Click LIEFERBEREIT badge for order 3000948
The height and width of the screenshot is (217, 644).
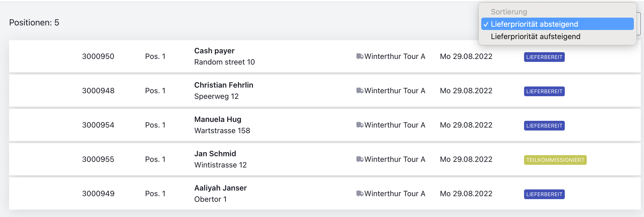click(x=544, y=91)
